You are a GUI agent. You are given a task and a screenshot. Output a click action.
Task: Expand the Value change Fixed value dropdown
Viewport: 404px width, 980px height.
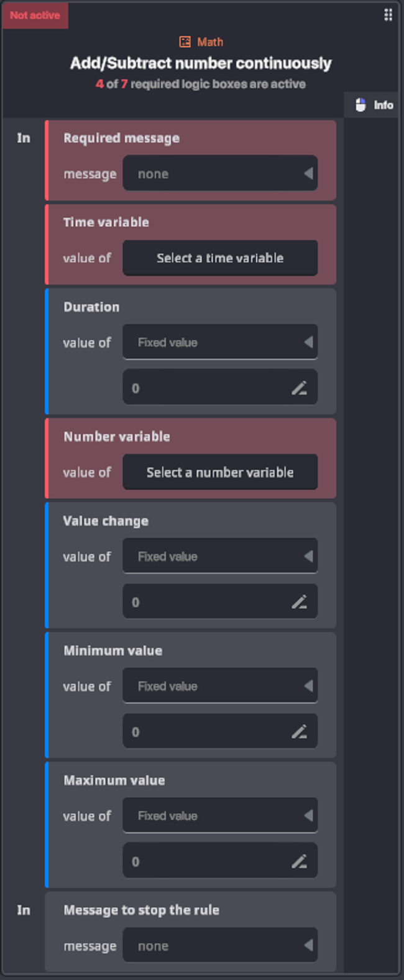tap(220, 557)
